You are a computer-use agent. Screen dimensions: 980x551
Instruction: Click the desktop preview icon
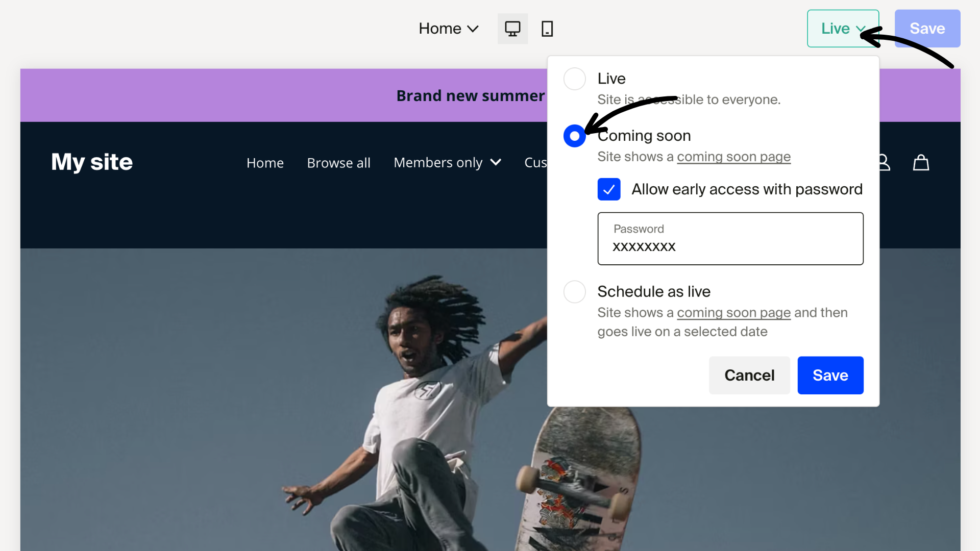(x=512, y=29)
